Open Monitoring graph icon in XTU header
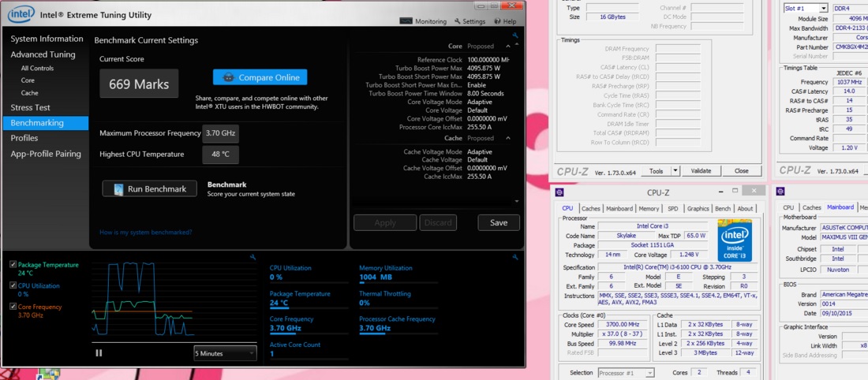 tap(406, 21)
